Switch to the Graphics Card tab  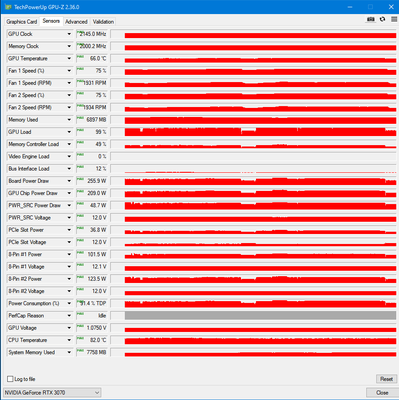22,22
